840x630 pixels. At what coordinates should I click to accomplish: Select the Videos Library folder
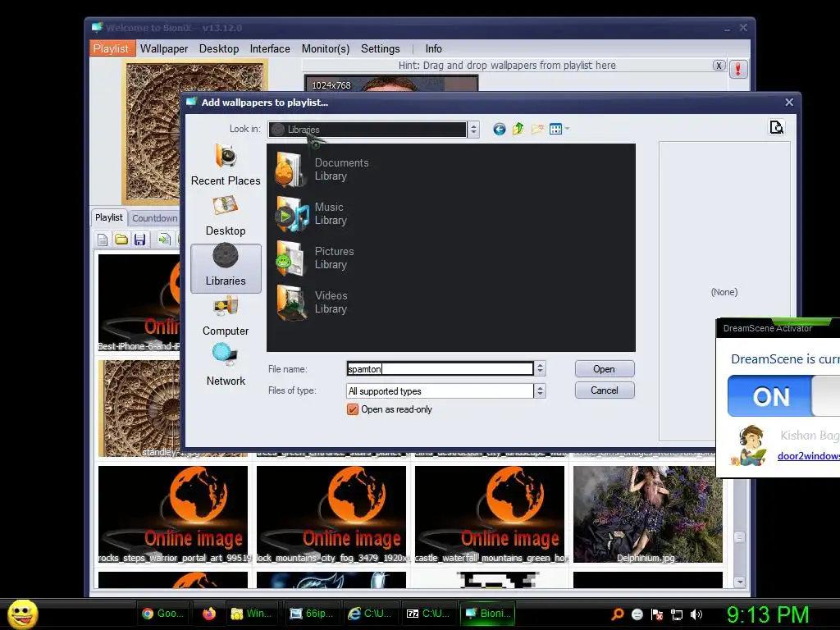click(311, 302)
